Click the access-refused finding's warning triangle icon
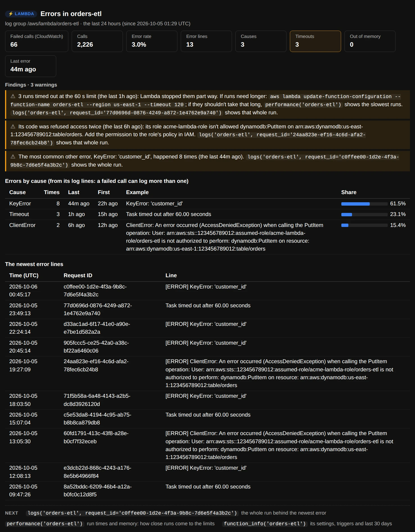This screenshot has height=532, width=415. (x=13, y=127)
